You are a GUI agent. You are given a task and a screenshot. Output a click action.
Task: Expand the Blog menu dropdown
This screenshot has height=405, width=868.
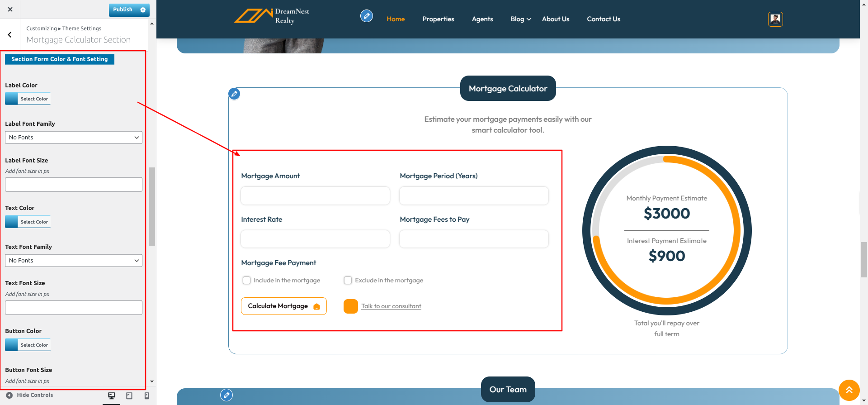[520, 19]
